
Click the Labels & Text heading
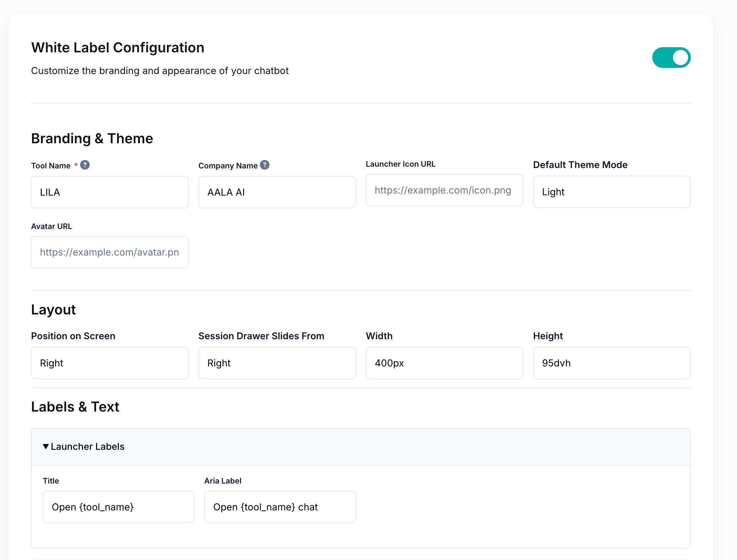click(x=75, y=407)
